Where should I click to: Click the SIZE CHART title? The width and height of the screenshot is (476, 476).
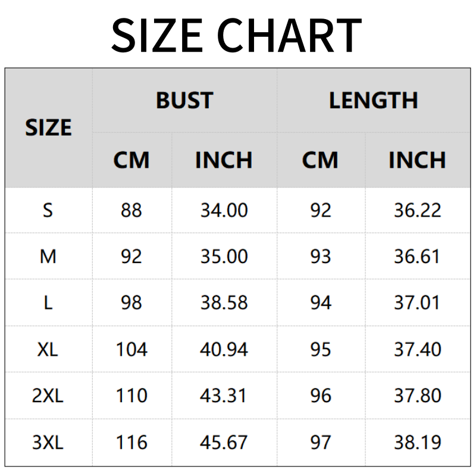[x=236, y=36]
